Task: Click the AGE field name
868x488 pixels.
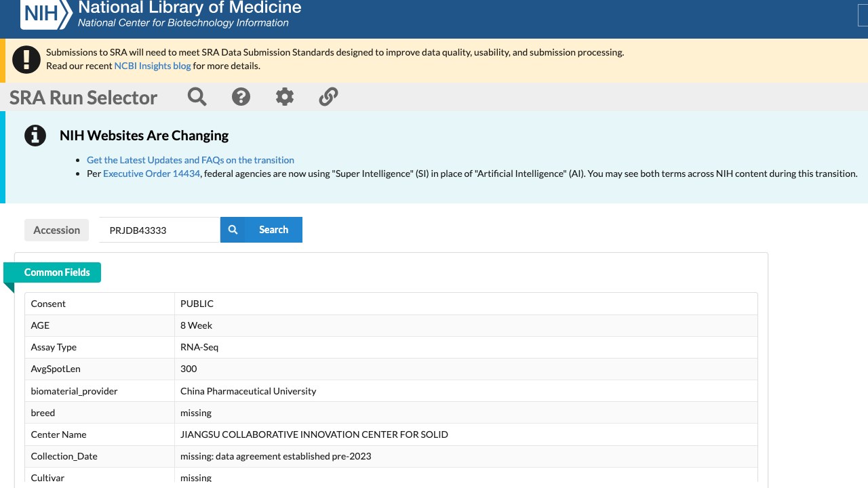Action: pyautogui.click(x=40, y=325)
